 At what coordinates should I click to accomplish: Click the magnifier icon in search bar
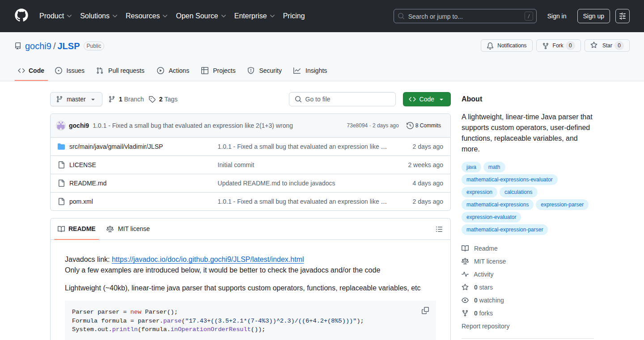(401, 16)
